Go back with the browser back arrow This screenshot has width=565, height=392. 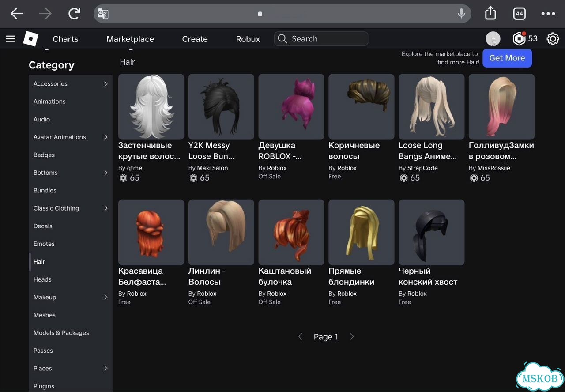(x=17, y=14)
